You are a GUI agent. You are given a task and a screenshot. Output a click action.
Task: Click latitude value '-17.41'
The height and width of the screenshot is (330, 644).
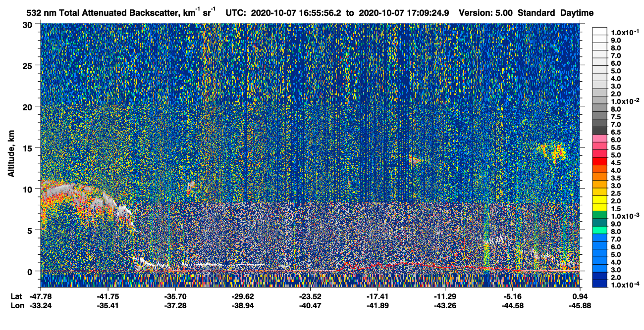[377, 296]
